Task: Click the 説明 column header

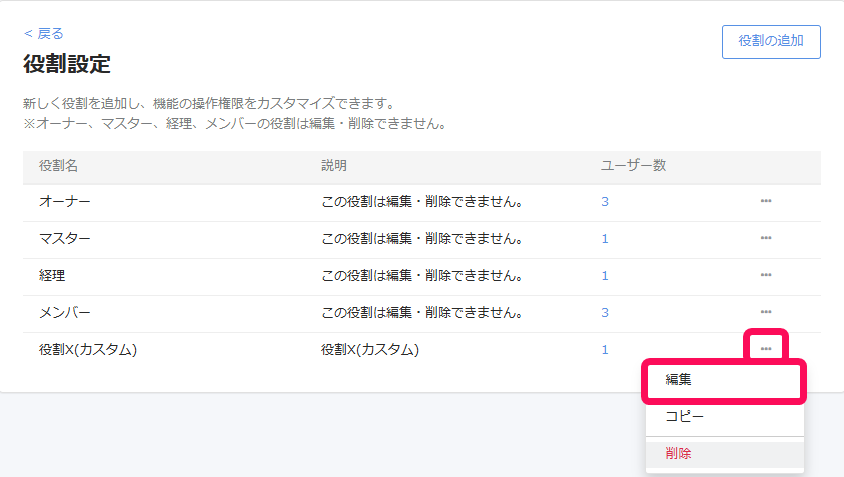Action: click(334, 165)
